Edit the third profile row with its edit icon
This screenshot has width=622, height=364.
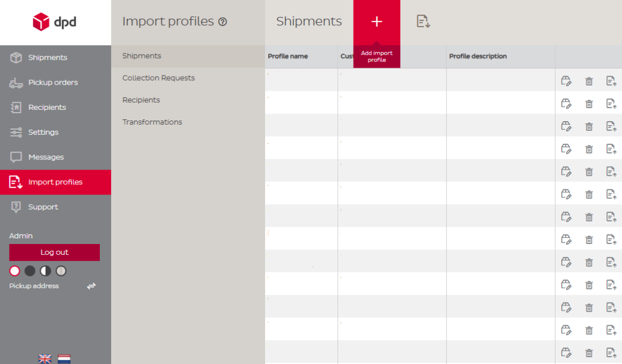click(566, 126)
